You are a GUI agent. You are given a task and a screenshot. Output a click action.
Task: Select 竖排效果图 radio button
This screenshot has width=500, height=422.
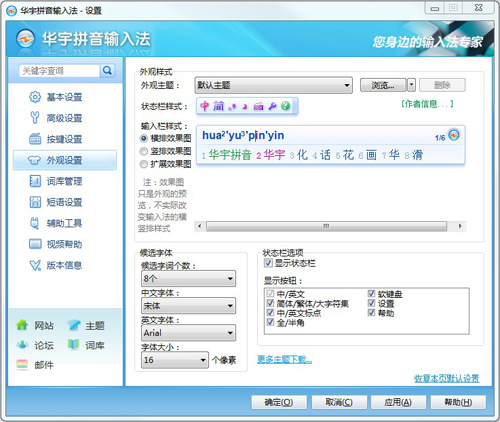144,151
